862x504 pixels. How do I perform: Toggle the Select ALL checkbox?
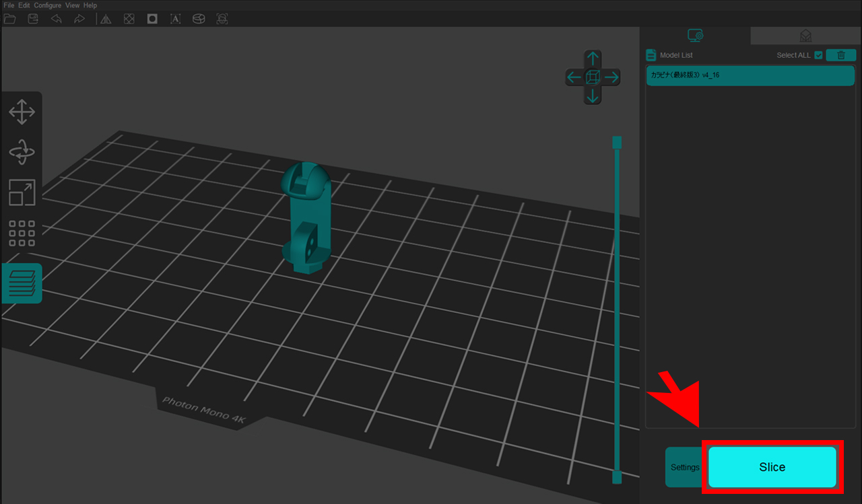pos(818,55)
